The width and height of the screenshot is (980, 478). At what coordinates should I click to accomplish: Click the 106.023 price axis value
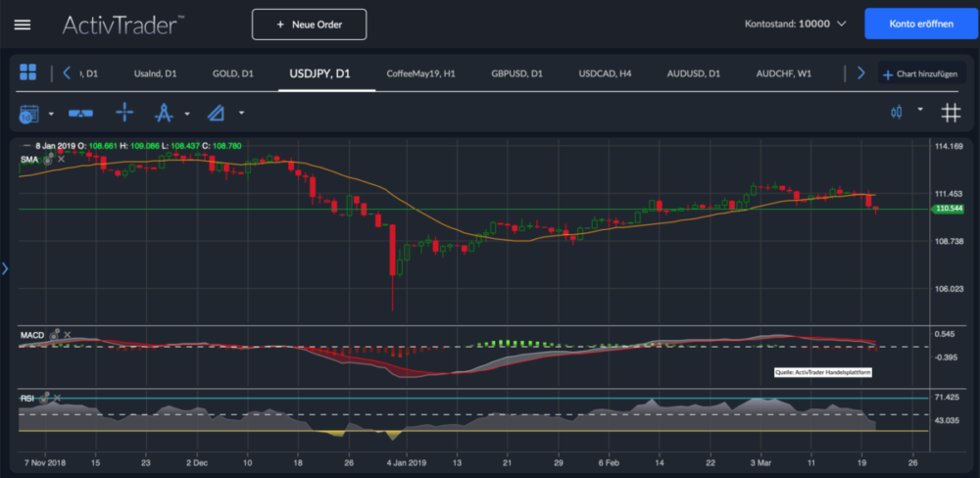coord(948,289)
